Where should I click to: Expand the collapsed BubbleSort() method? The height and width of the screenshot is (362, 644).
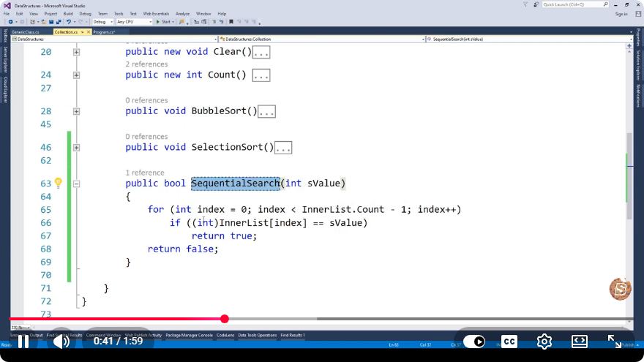pyautogui.click(x=76, y=111)
